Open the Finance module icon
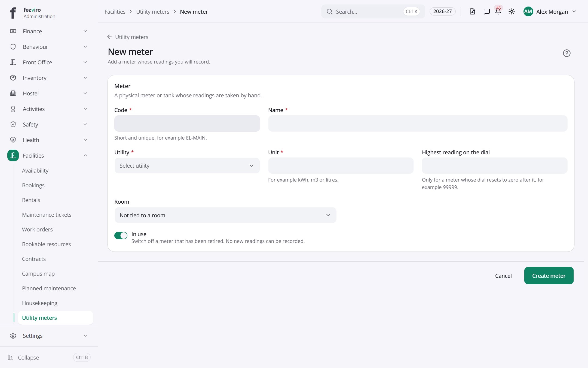This screenshot has height=368, width=588. coord(13,31)
